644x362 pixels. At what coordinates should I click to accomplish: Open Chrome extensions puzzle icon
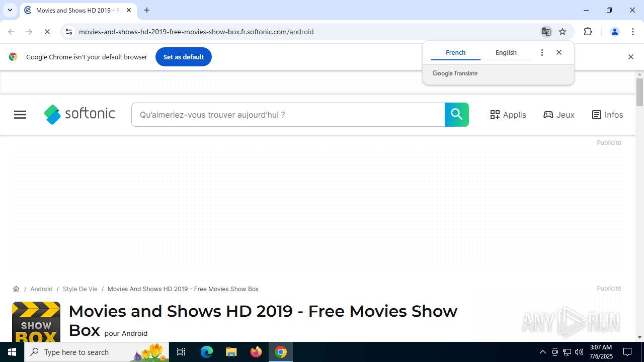click(588, 32)
